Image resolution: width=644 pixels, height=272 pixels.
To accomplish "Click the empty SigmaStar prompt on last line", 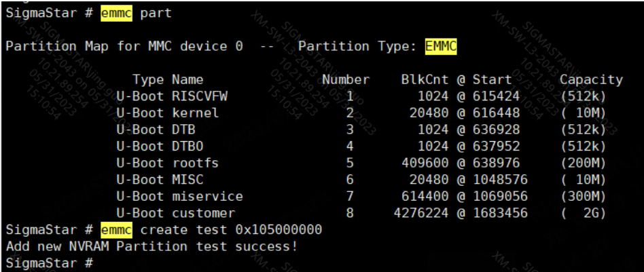I will [48, 262].
